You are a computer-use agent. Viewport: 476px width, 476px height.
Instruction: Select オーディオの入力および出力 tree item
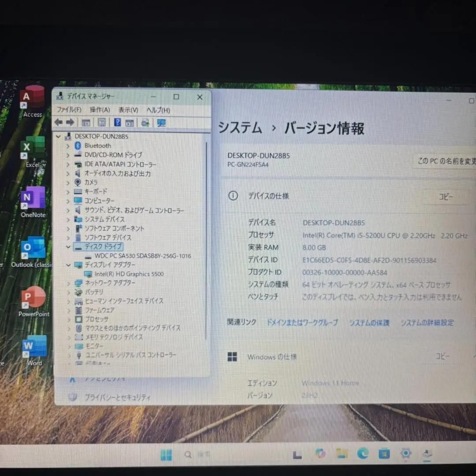click(117, 174)
